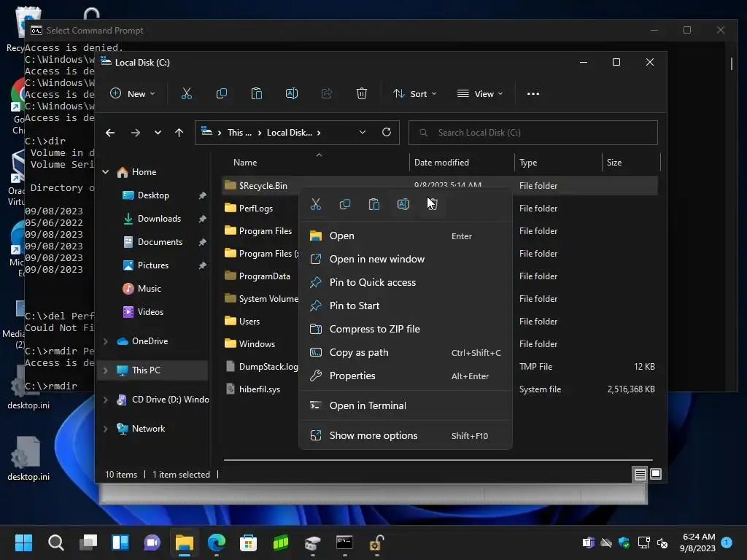Choose Pin to Quick access
Screen dimensions: 747x560
[406, 282]
